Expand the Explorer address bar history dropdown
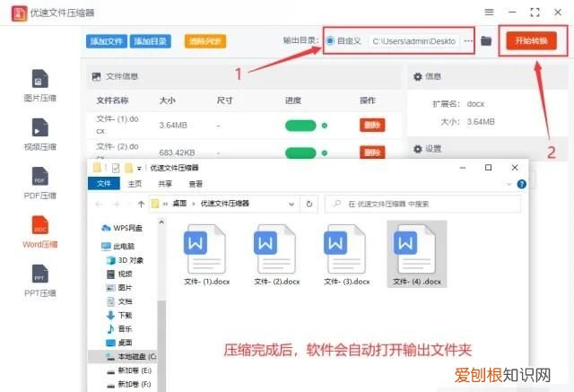574x392 pixels. point(291,204)
